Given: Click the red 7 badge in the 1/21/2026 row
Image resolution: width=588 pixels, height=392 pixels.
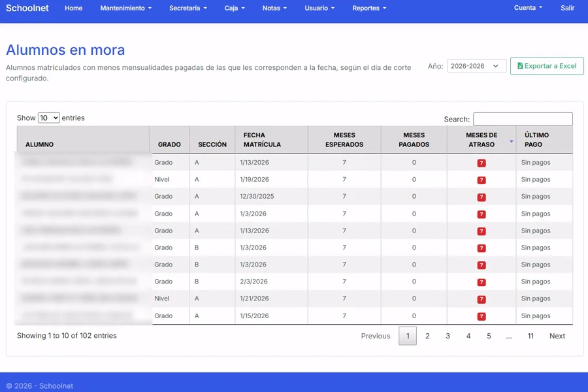Looking at the screenshot, I should pos(482,299).
